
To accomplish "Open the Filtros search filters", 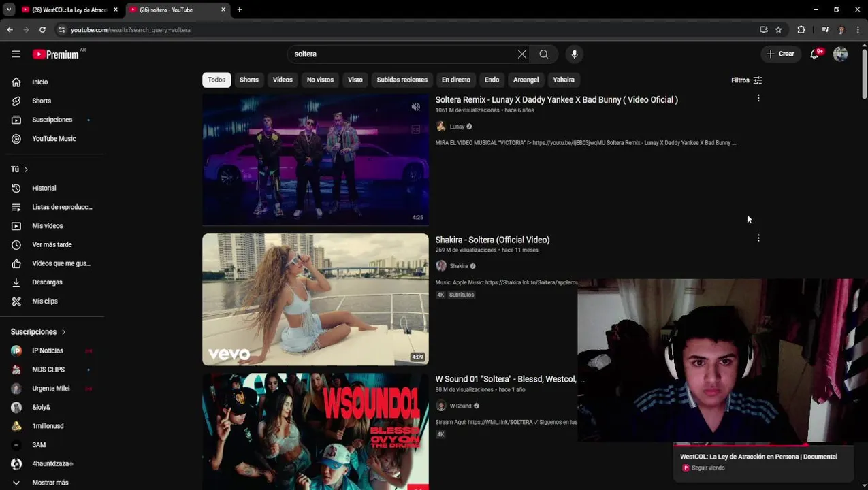I will (x=747, y=80).
